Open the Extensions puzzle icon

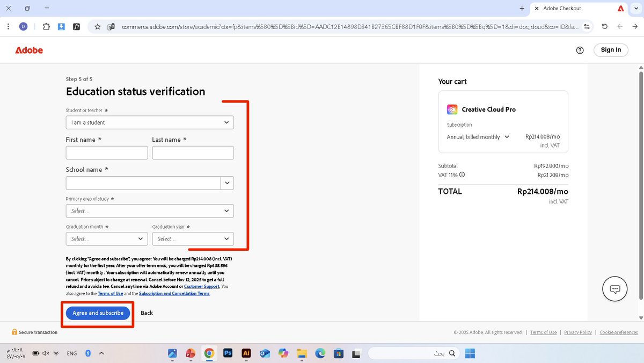46,26
